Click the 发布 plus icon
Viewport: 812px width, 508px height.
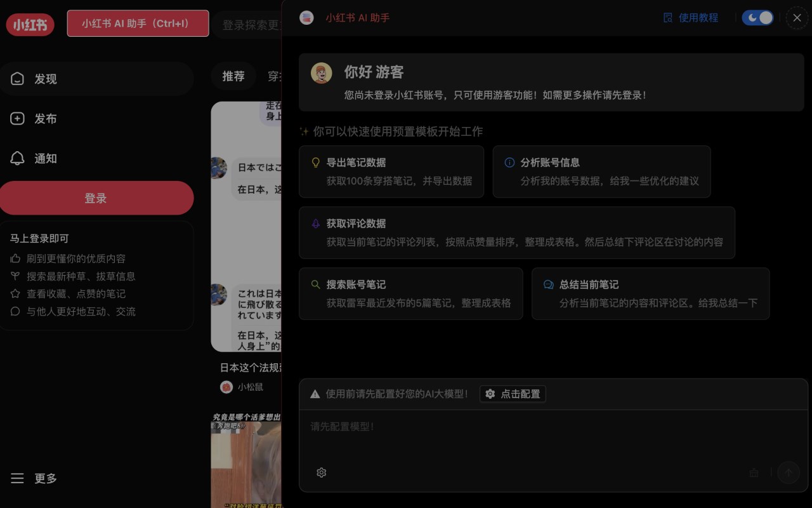pos(17,119)
